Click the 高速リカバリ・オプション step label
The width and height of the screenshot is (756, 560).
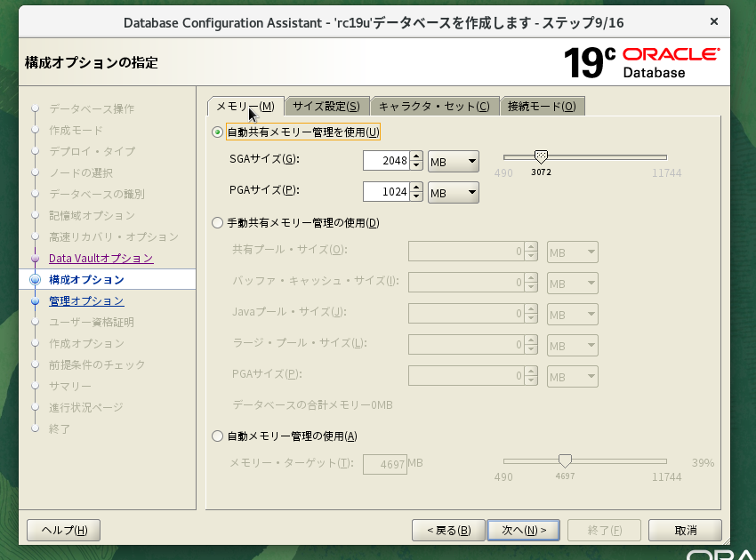point(114,237)
